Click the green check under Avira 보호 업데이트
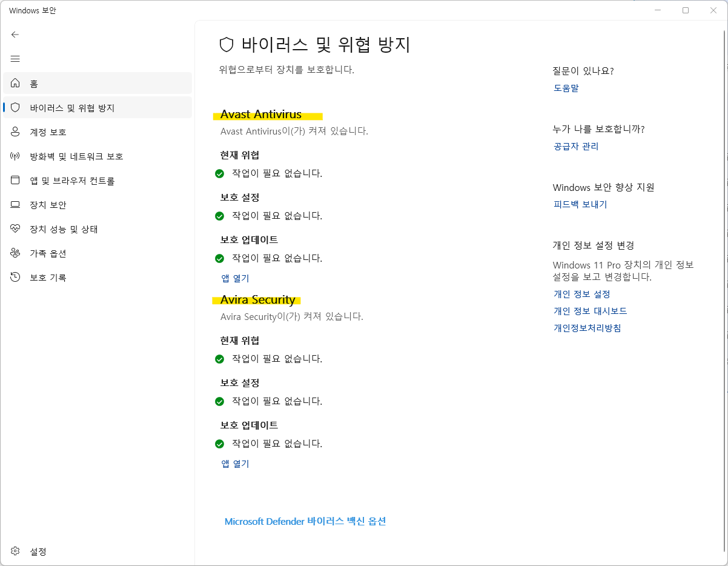The width and height of the screenshot is (728, 566). (x=220, y=444)
